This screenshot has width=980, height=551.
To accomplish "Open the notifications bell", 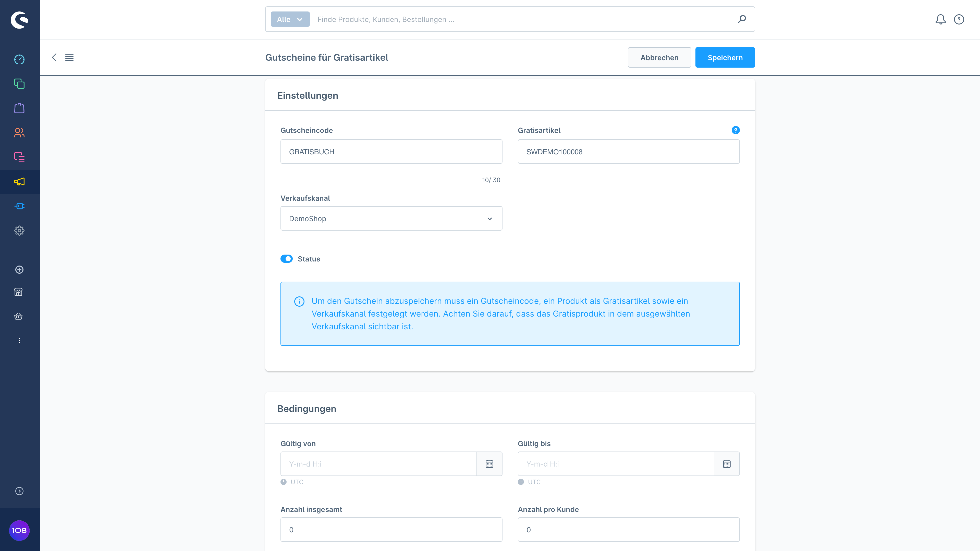I will pyautogui.click(x=940, y=19).
